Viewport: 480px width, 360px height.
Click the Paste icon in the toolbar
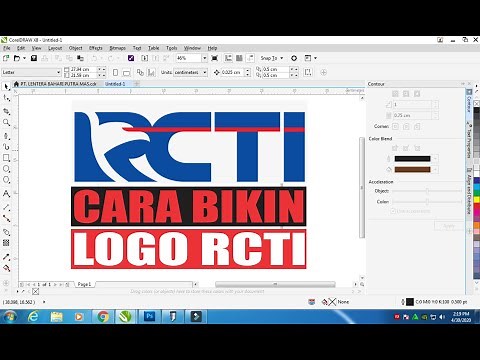(80, 58)
